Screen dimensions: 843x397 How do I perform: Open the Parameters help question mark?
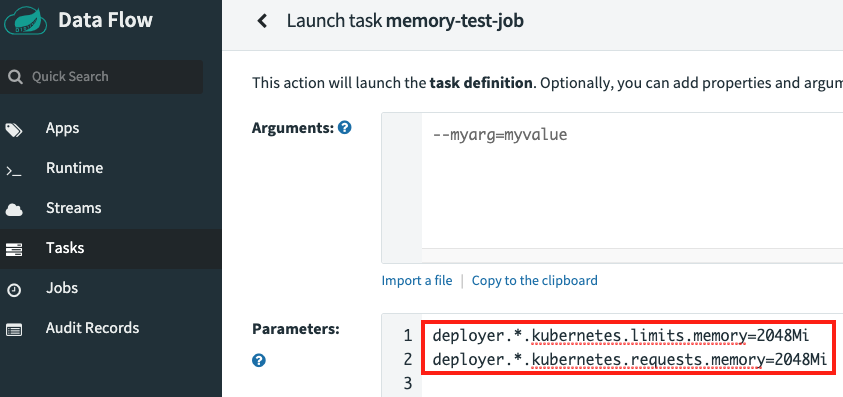[259, 360]
